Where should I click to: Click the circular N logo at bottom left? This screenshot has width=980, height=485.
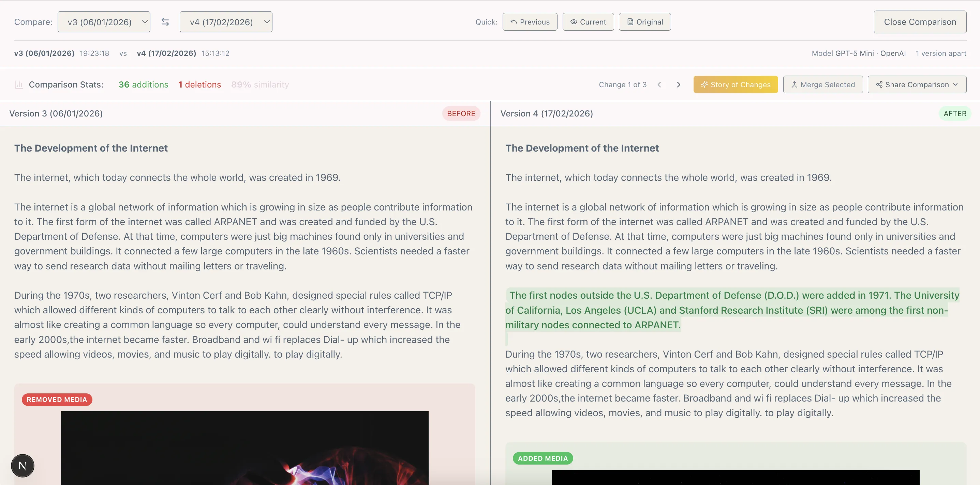click(23, 465)
